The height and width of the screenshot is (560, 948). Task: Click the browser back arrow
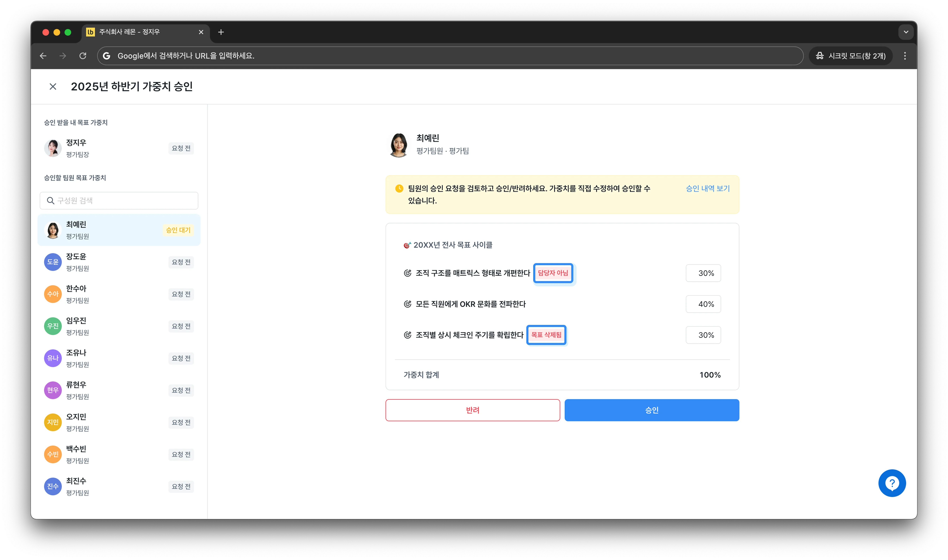(43, 56)
